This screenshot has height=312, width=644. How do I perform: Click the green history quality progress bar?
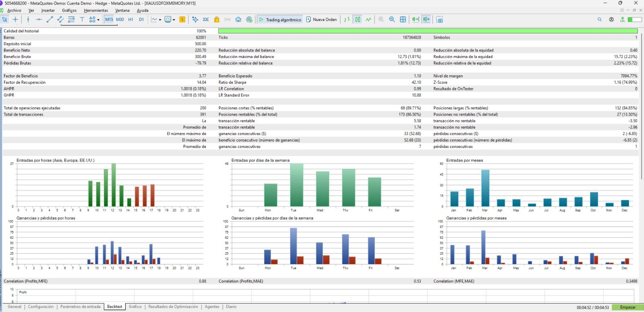tap(428, 31)
